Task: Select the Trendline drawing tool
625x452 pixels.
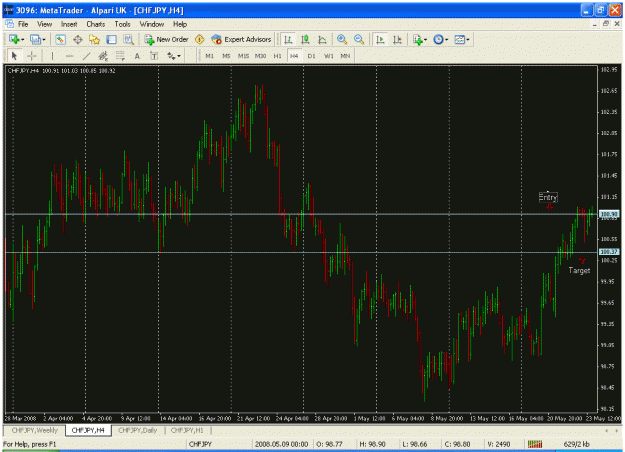Action: click(x=86, y=56)
